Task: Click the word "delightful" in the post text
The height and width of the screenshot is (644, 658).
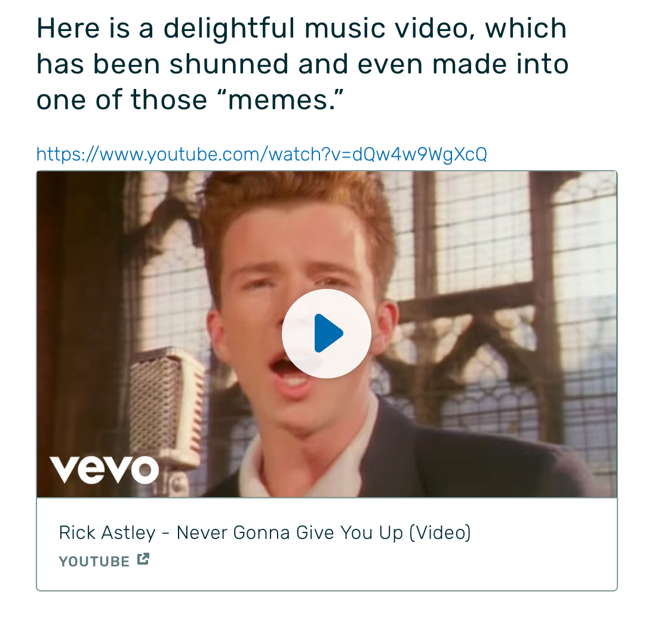Action: tap(227, 29)
